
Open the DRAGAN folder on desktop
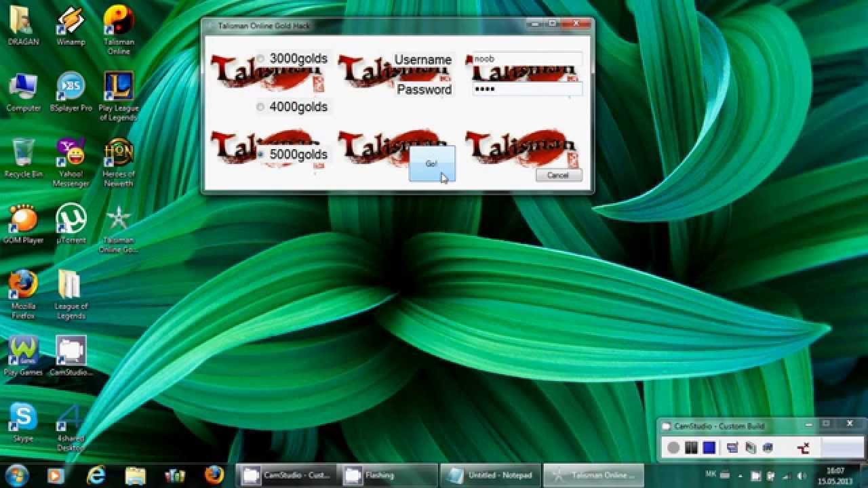[x=24, y=26]
